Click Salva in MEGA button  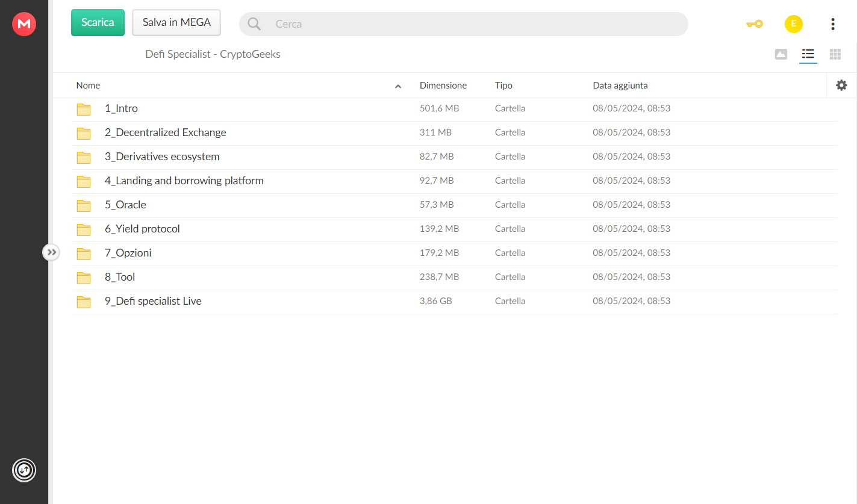point(176,22)
